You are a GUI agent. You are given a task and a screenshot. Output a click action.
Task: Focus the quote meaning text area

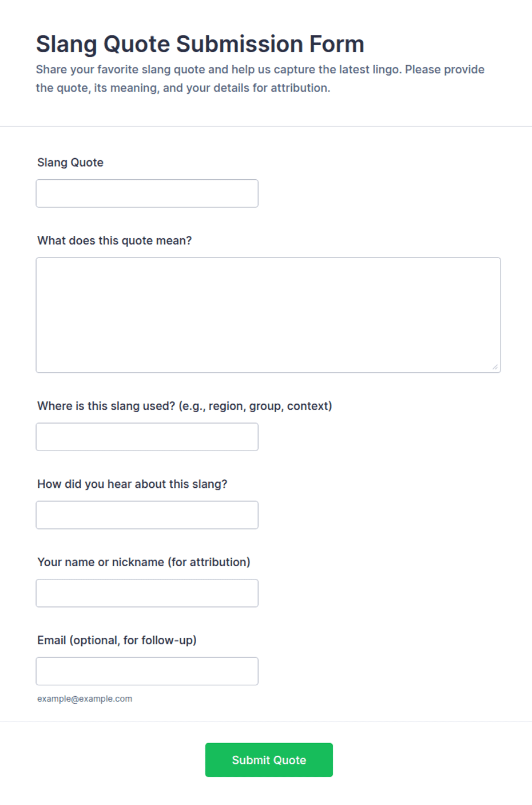coord(268,315)
